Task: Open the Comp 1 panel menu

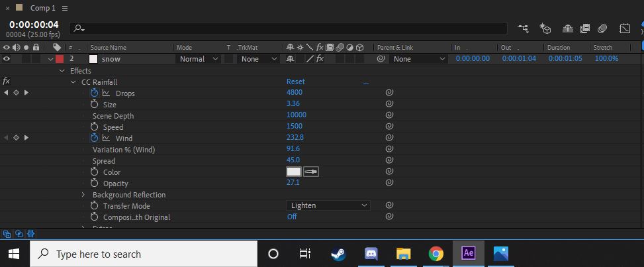Action: (x=64, y=9)
